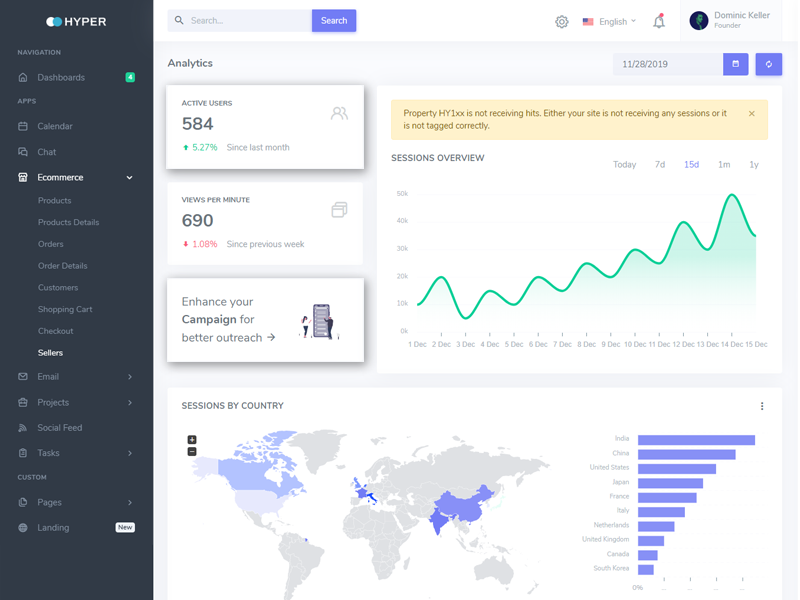Screen dimensions: 800x600
Task: Go to Shopping Cart page
Action: pyautogui.click(x=65, y=309)
